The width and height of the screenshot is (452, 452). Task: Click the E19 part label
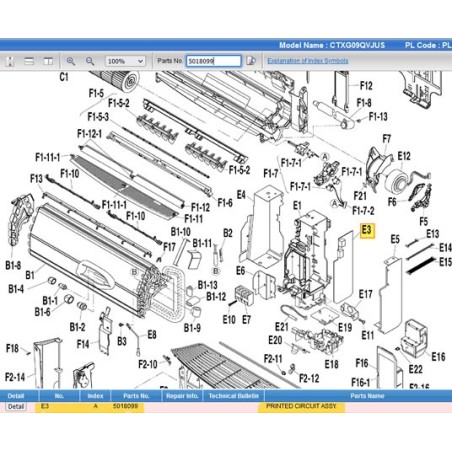tap(345, 327)
